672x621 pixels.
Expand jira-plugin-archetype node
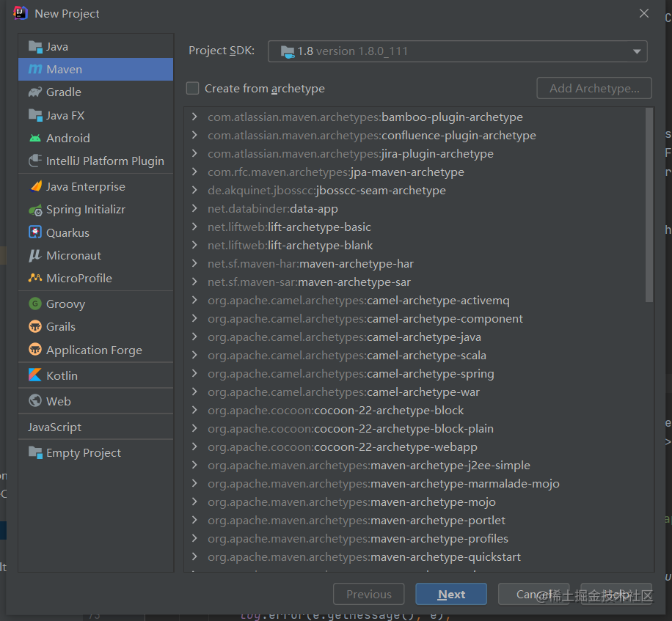(x=194, y=153)
